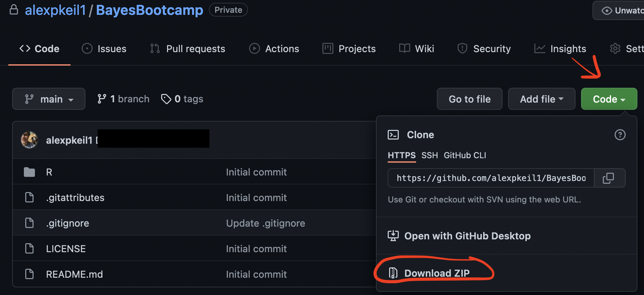Click the ZIP file icon
The image size is (644, 295).
click(x=393, y=273)
